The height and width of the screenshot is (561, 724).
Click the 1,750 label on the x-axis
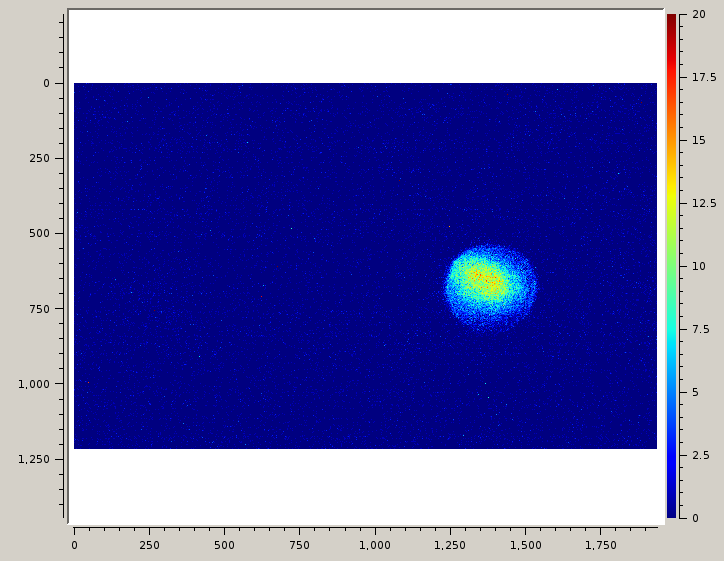(600, 545)
